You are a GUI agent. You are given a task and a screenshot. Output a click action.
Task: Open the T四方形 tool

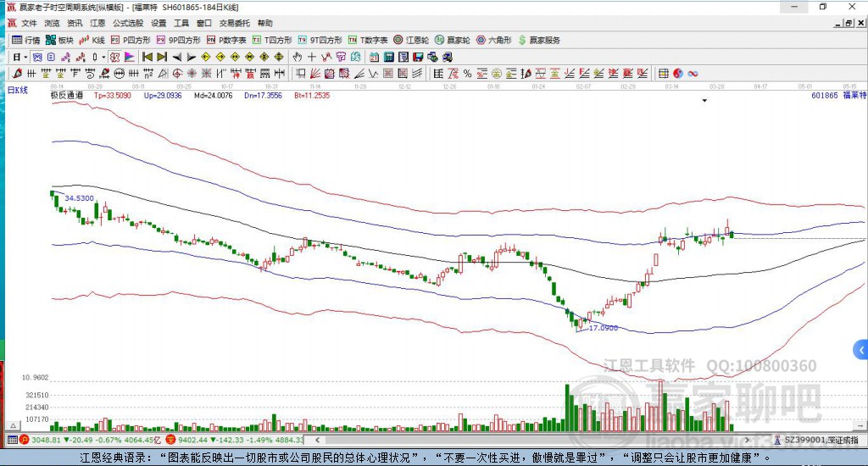click(272, 40)
